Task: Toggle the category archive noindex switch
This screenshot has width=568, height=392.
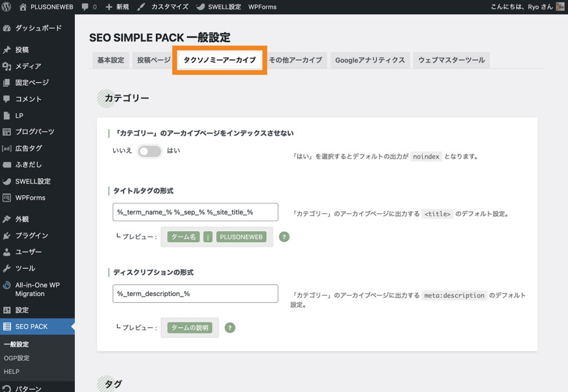Action: tap(149, 151)
